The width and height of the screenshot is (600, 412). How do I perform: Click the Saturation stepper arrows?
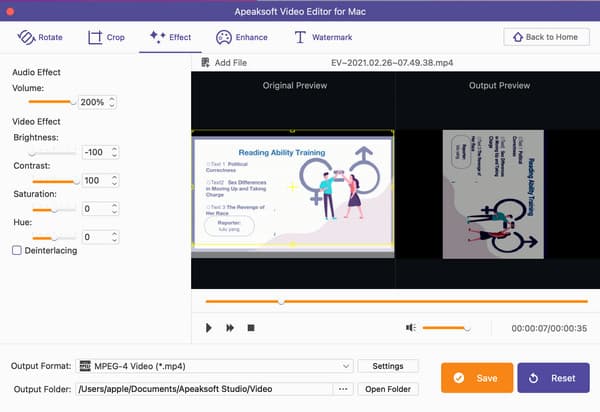tap(114, 209)
